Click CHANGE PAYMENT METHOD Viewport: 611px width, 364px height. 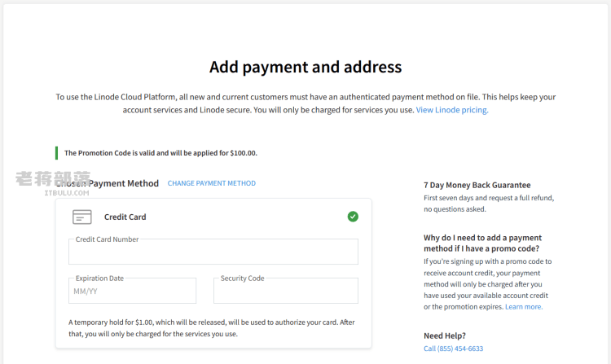pyautogui.click(x=212, y=183)
